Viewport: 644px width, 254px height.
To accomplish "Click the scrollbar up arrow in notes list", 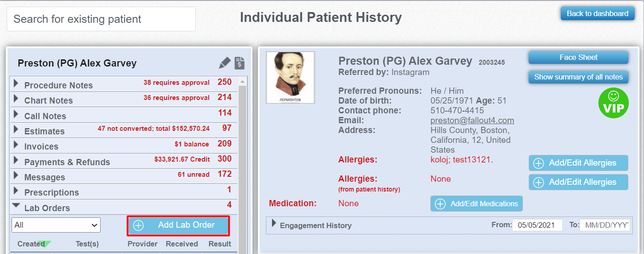I will click(242, 82).
